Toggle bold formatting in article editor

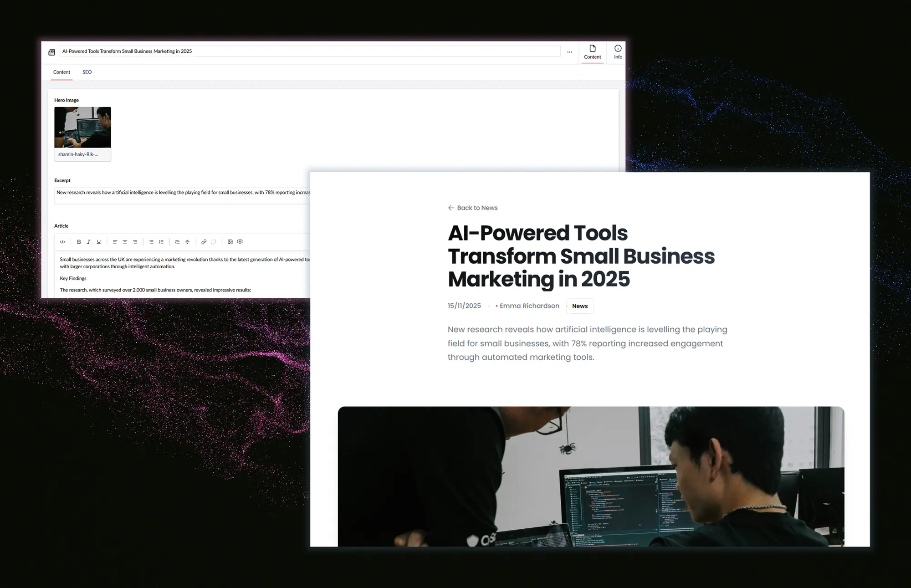[79, 242]
